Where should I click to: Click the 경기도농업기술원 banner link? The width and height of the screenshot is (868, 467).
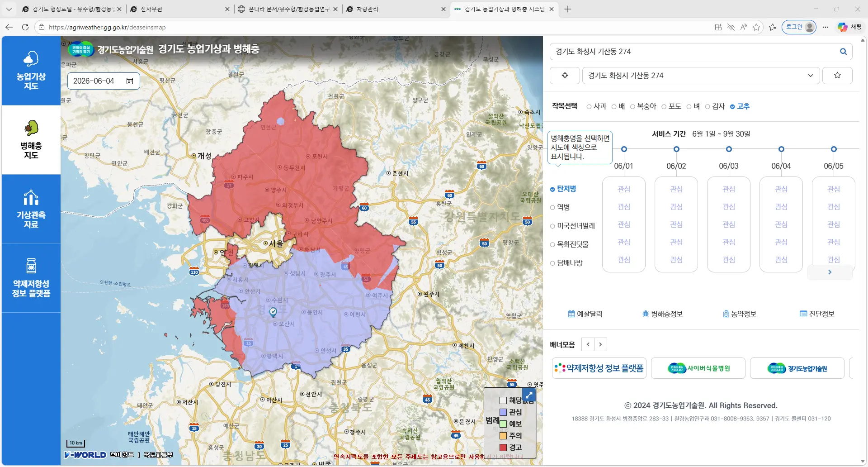pos(797,368)
